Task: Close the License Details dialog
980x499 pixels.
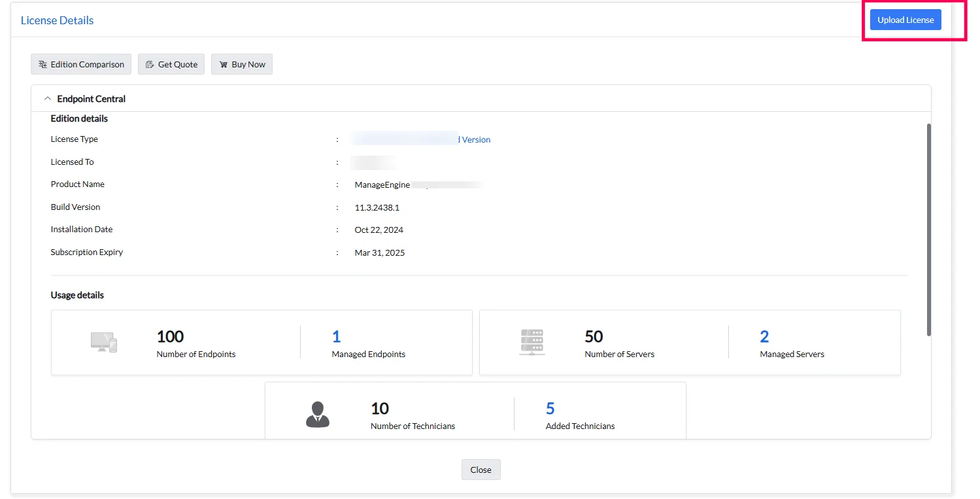Action: click(481, 470)
